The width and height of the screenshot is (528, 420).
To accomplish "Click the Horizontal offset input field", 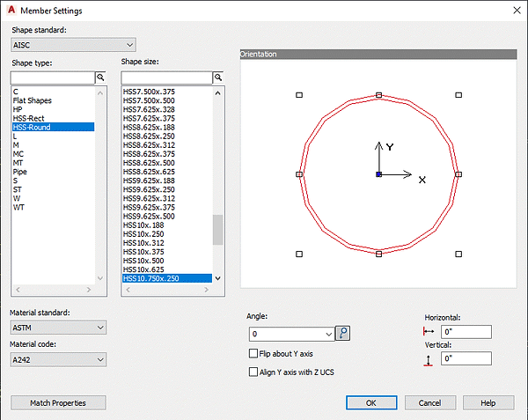I will pyautogui.click(x=466, y=332).
